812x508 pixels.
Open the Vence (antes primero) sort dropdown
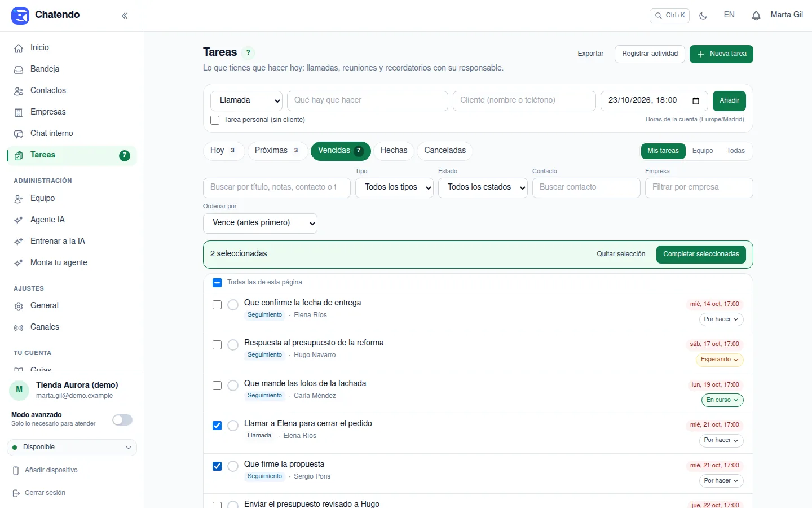260,223
